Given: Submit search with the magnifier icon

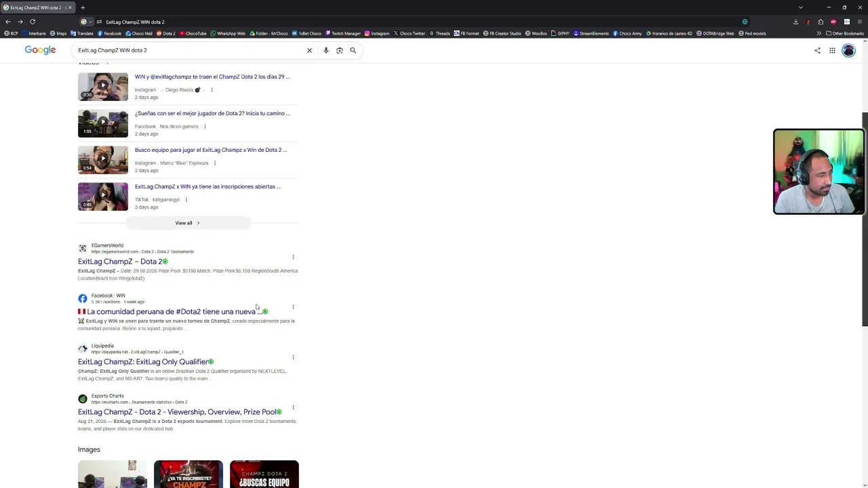Looking at the screenshot, I should 353,50.
